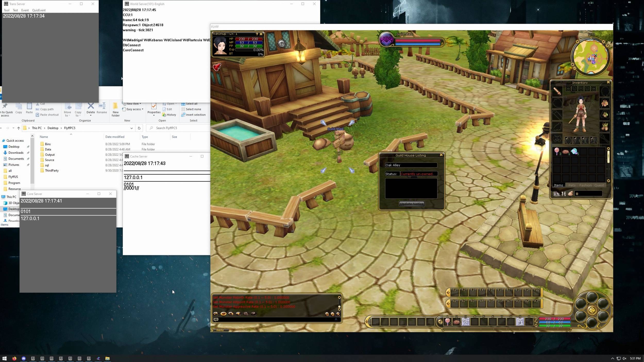Toggle Items tab in Inventory panel
Screen dimensions: 644x362
559,185
